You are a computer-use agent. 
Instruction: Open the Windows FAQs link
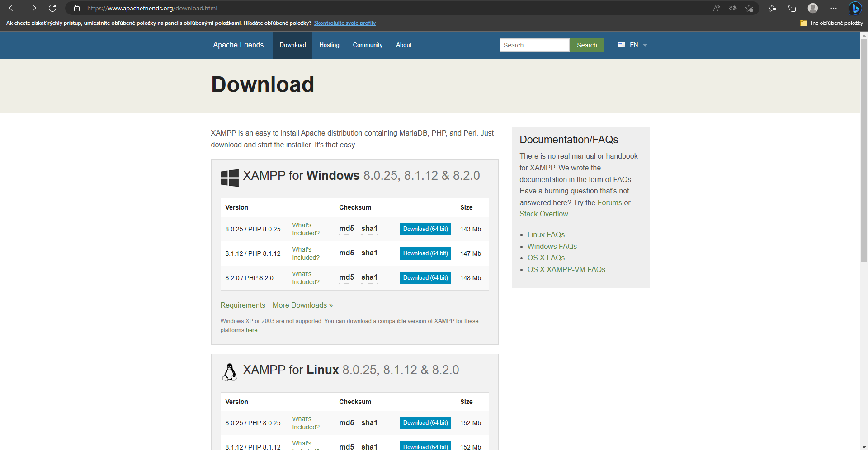(552, 246)
